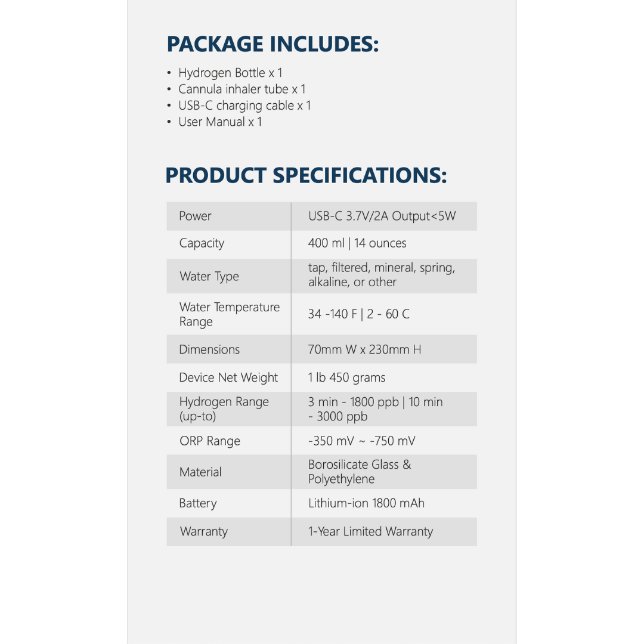This screenshot has height=644, width=644.
Task: Click the 1 lb 450 grams value
Action: (346, 377)
